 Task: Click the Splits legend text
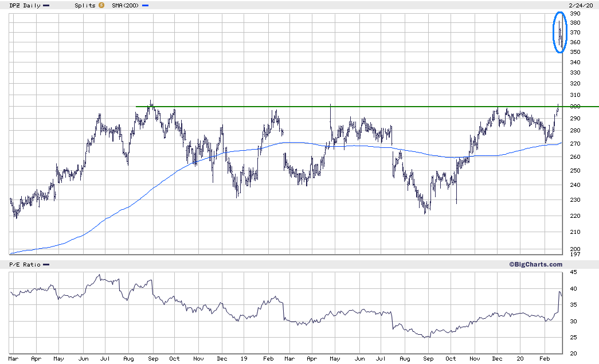coord(85,5)
